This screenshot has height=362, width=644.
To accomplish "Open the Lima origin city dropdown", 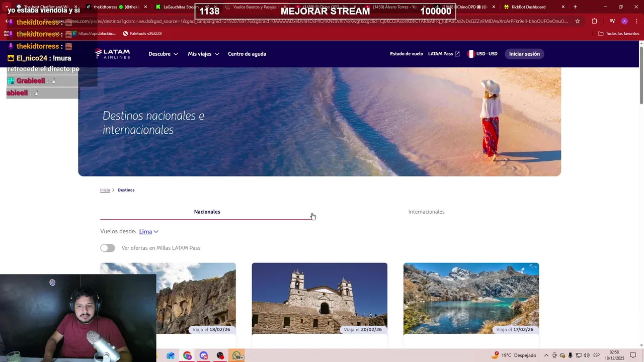I will coord(148,231).
